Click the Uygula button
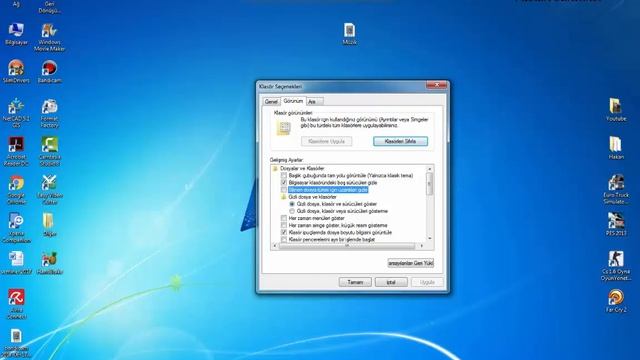 tap(427, 282)
